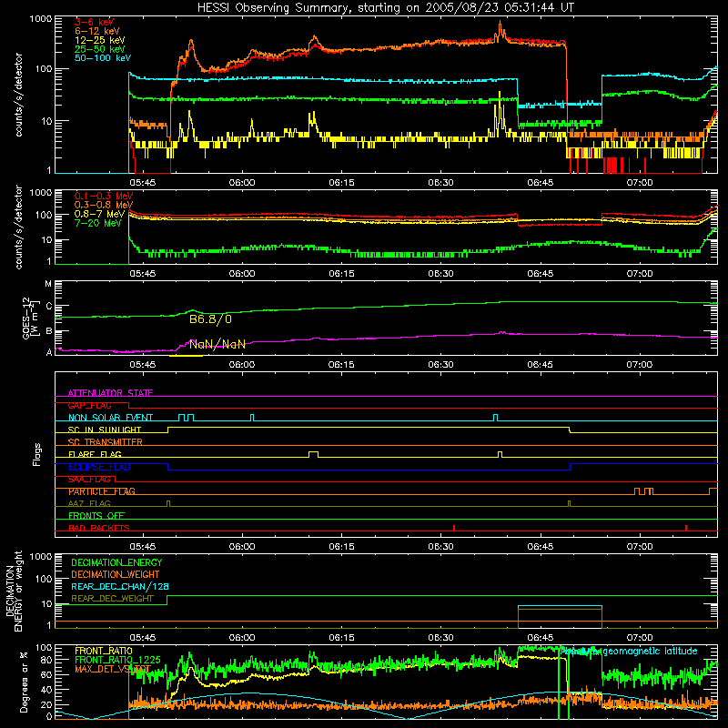
Task: Click the REAR_DEC_CHAN/128 legend label
Action: tap(120, 587)
